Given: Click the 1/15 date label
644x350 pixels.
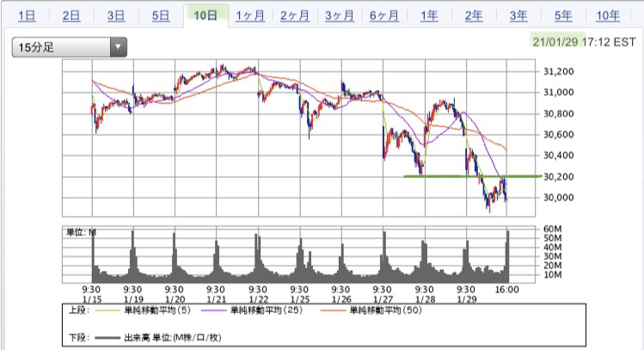Looking at the screenshot, I should pyautogui.click(x=92, y=299).
